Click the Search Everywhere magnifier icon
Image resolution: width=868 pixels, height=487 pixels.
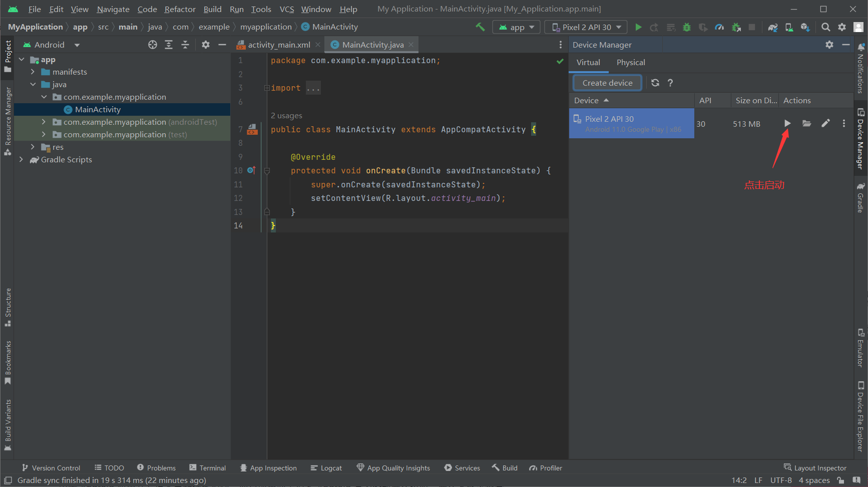tap(826, 27)
